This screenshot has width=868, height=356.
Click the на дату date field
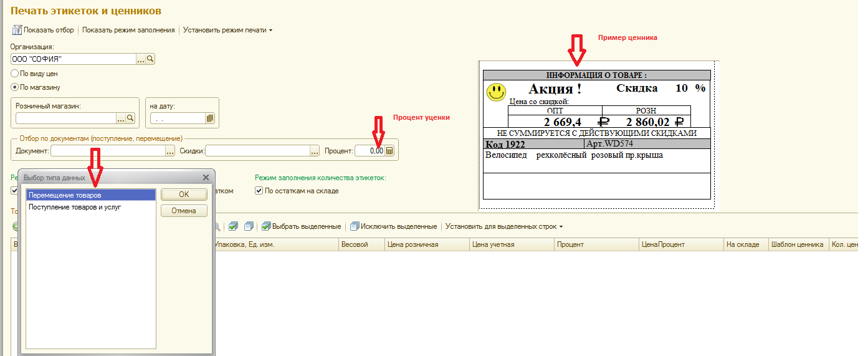tap(178, 118)
